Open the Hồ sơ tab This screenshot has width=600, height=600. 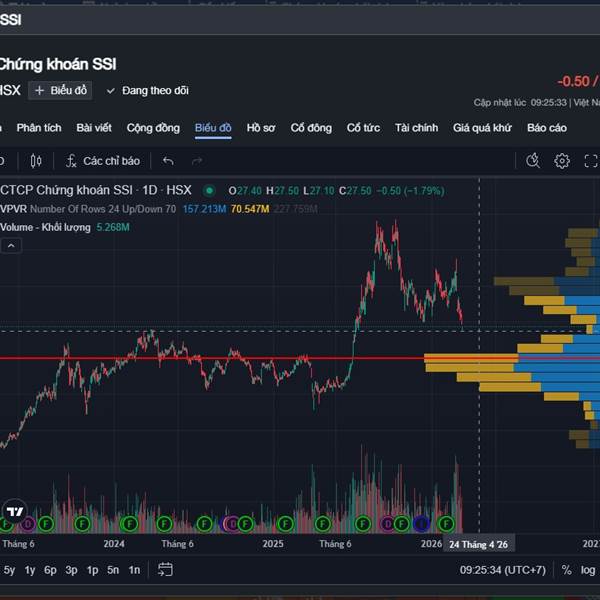pyautogui.click(x=261, y=128)
